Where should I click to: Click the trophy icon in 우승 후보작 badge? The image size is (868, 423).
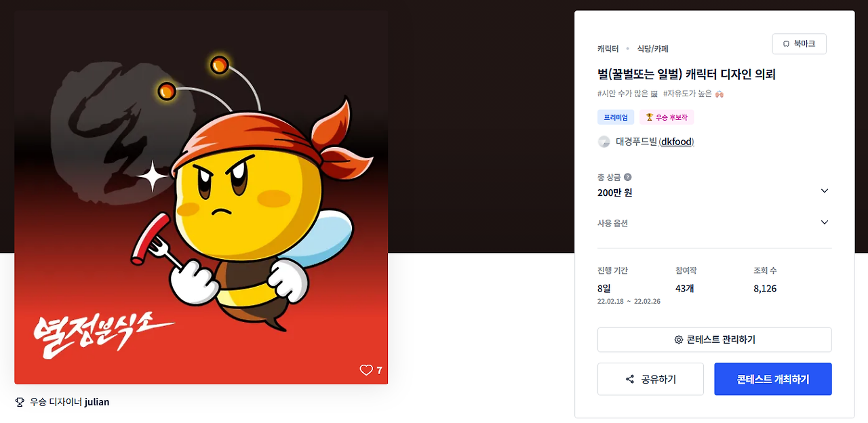[x=649, y=117]
